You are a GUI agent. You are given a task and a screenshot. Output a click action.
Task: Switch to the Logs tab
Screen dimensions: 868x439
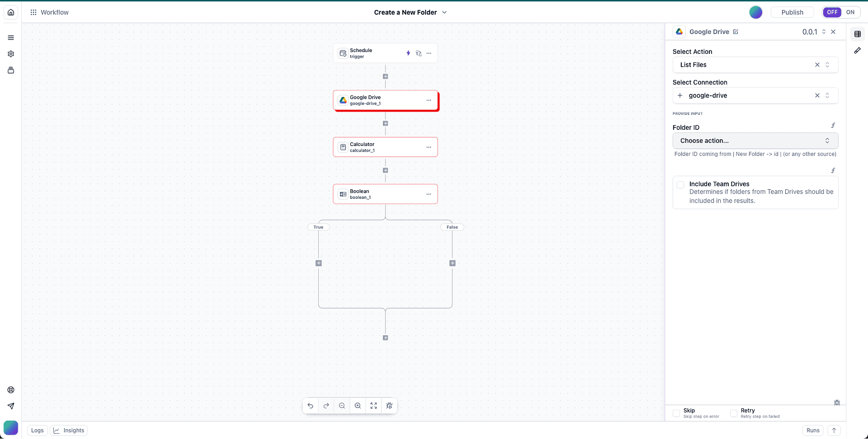click(x=37, y=430)
